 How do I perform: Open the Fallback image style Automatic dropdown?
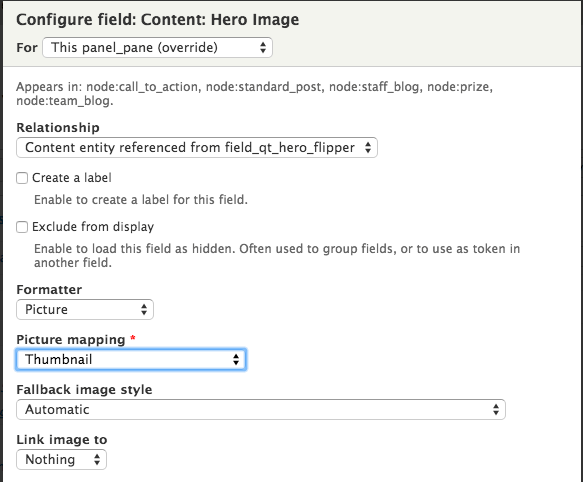261,409
